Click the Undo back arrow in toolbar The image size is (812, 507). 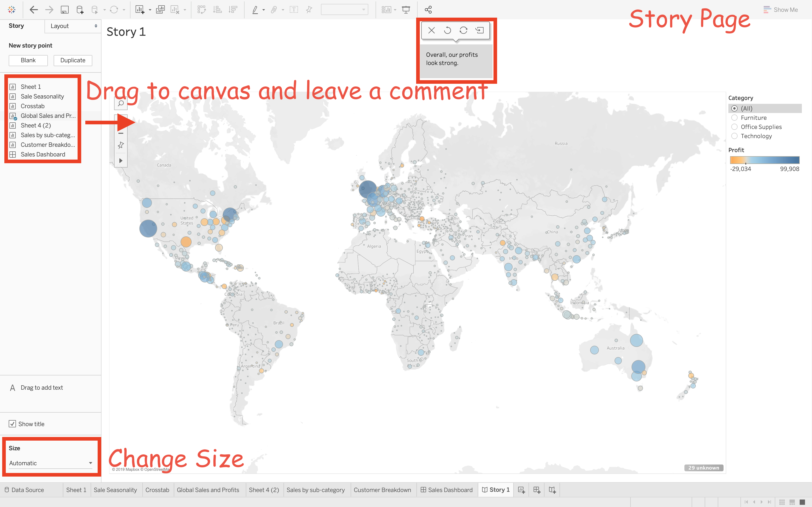point(34,10)
